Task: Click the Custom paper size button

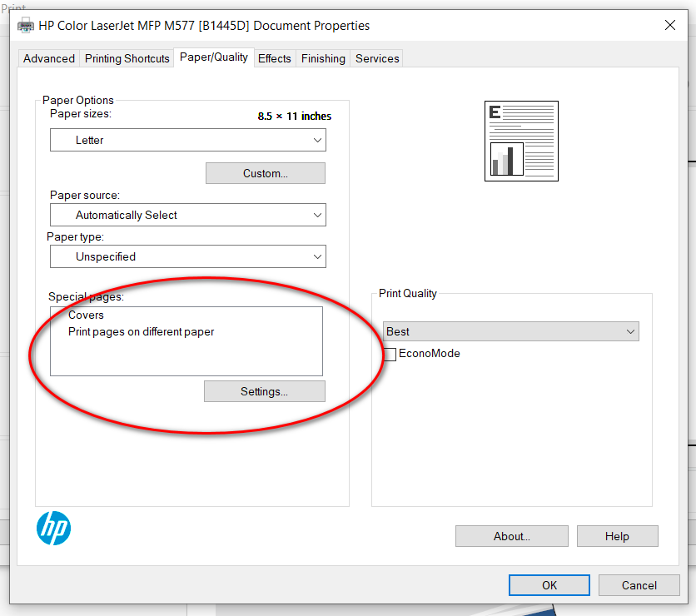Action: [265, 172]
